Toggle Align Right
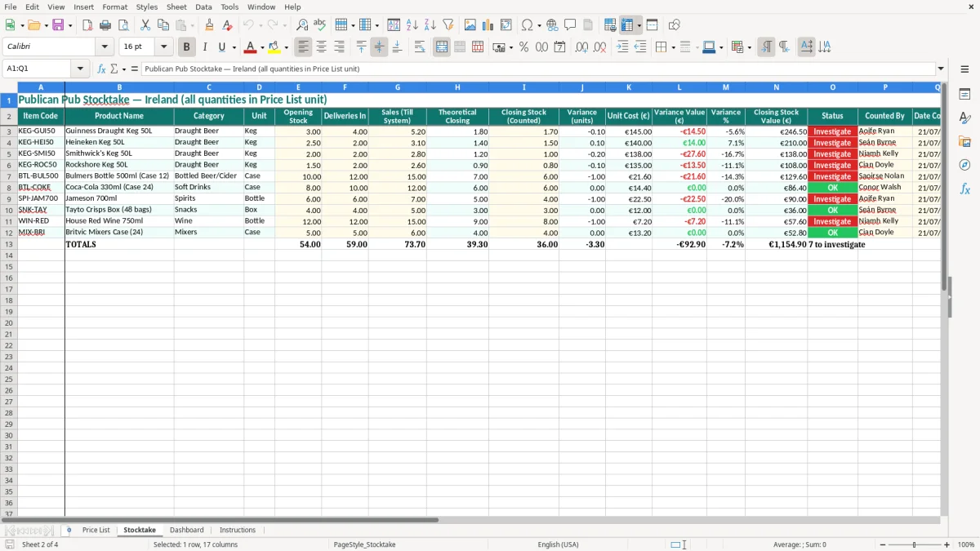 click(340, 47)
